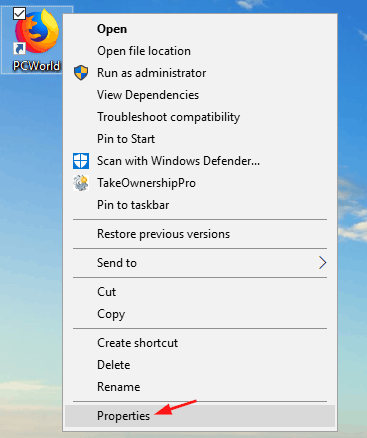Click the Firefox PCWorld shortcut icon

coord(37,31)
